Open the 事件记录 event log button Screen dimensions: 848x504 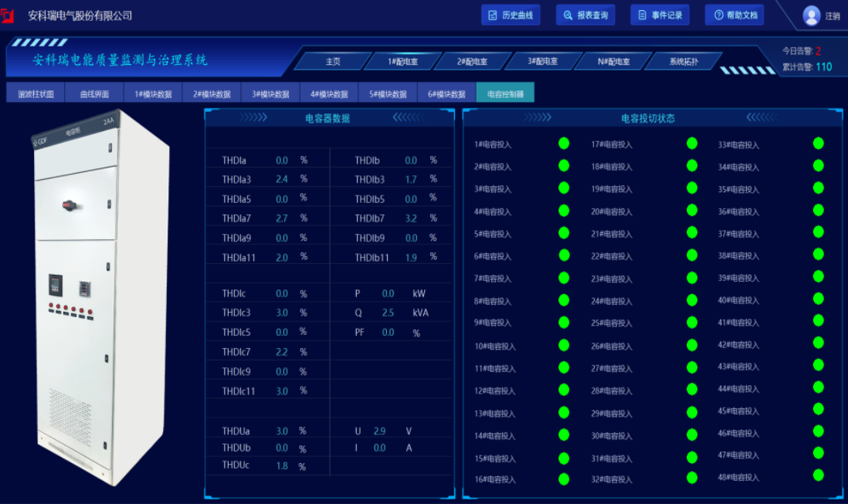click(x=660, y=15)
